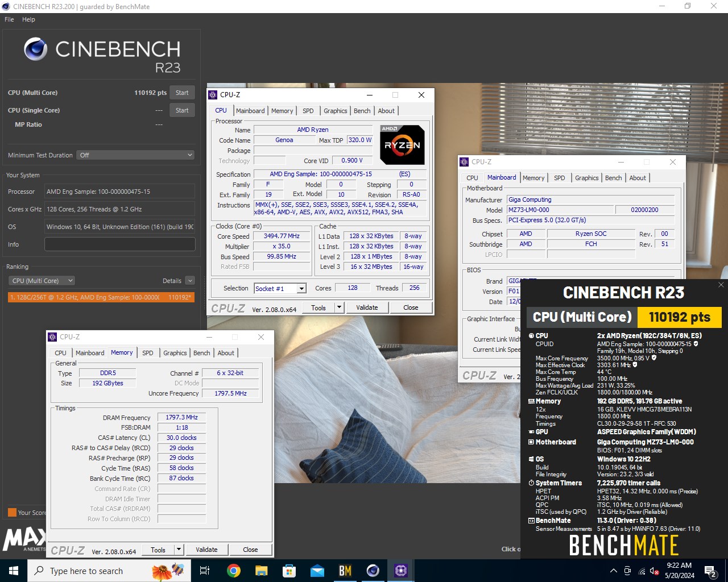Open Google Chrome from the taskbar
Viewport: 728px width, 582px height.
coord(233,571)
